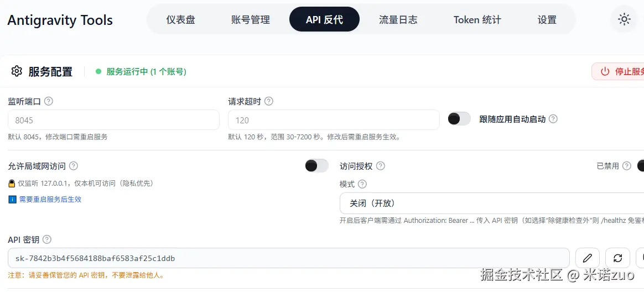Click help icon next to 模式 label
Screen dimensions: 644x292
click(362, 184)
